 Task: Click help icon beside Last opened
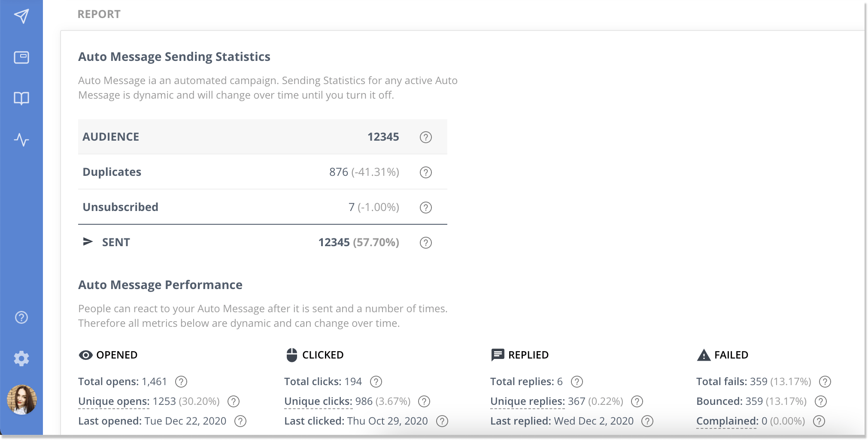[240, 421]
